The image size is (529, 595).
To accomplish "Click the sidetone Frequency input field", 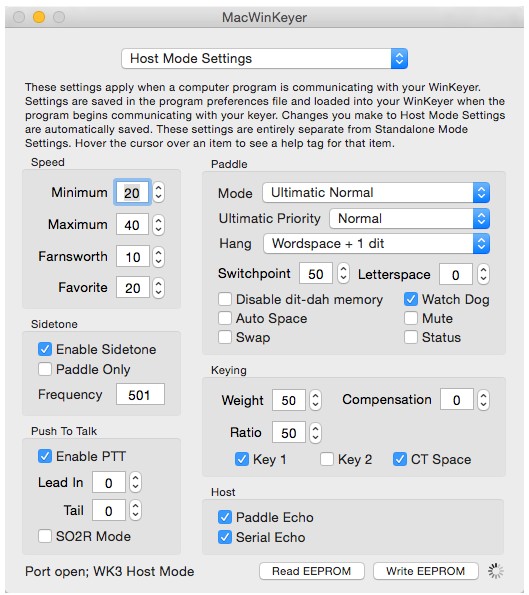I will 140,394.
